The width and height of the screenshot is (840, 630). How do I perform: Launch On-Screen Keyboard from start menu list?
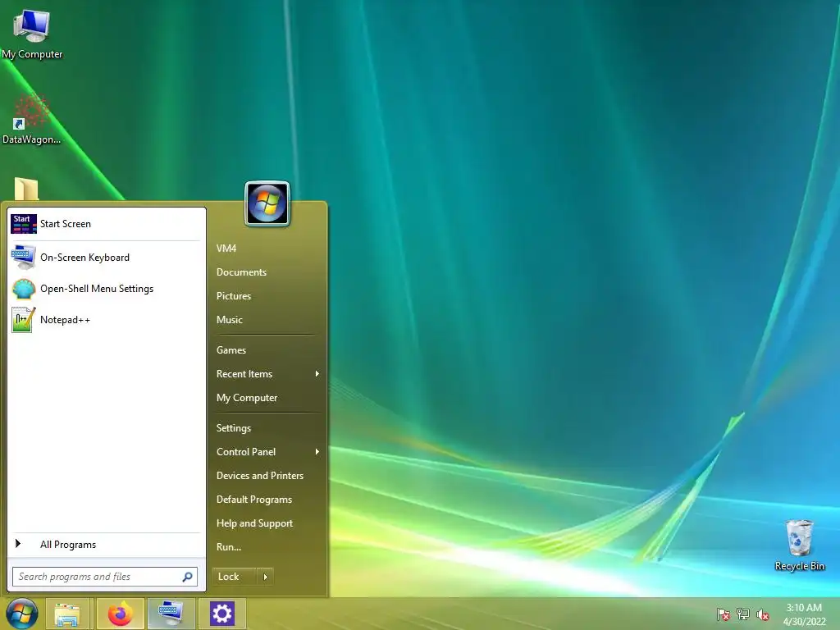tap(106, 257)
